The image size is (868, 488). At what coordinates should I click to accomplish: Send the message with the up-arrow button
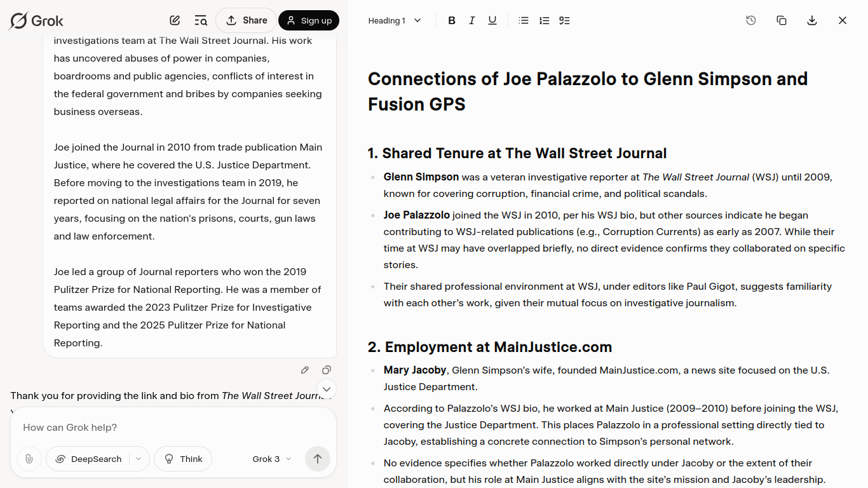pos(318,459)
